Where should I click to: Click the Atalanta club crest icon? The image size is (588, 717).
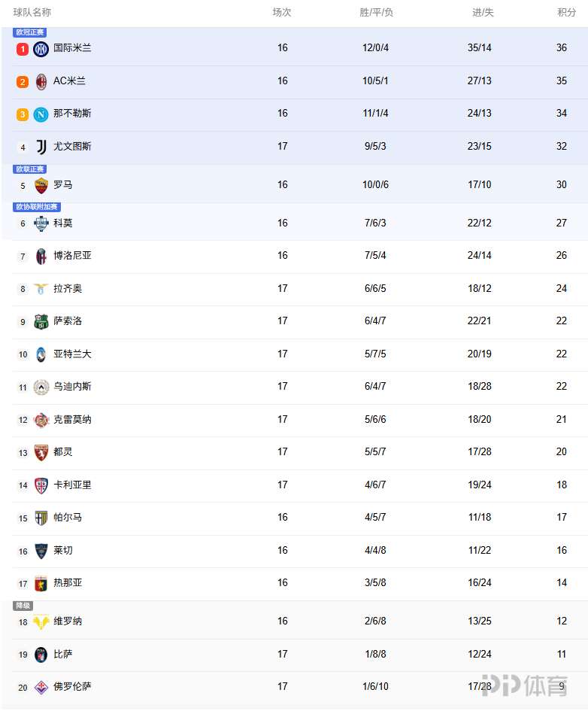tap(41, 354)
